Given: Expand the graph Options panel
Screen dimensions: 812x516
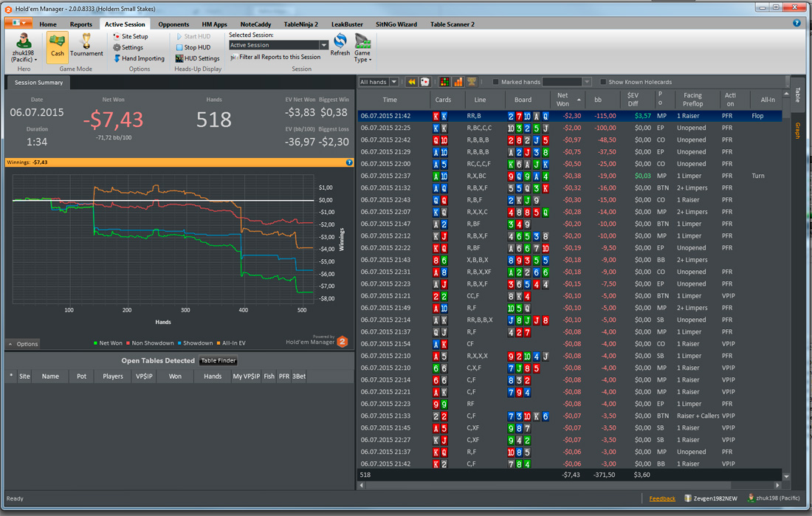Looking at the screenshot, I should pos(24,344).
